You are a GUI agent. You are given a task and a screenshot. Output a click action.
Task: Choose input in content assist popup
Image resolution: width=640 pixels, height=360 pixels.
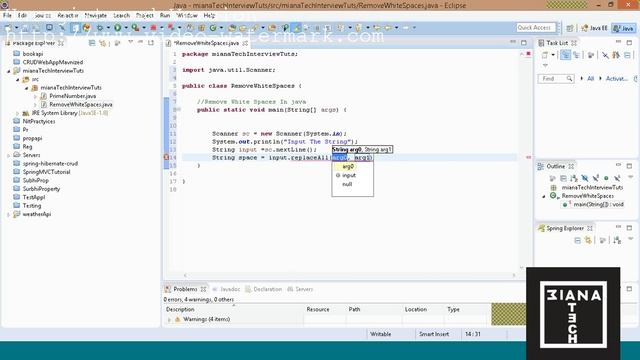pyautogui.click(x=349, y=175)
